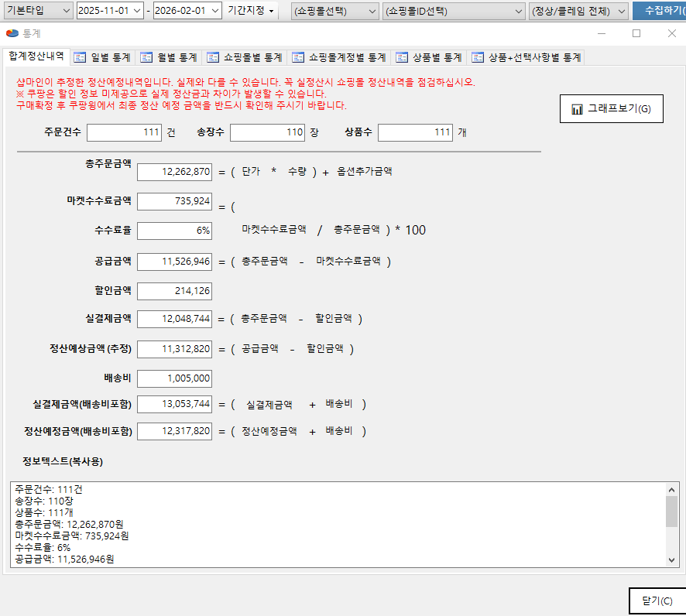The height and width of the screenshot is (616, 686).
Task: Click the 통계 window title icon
Action: tap(12, 34)
